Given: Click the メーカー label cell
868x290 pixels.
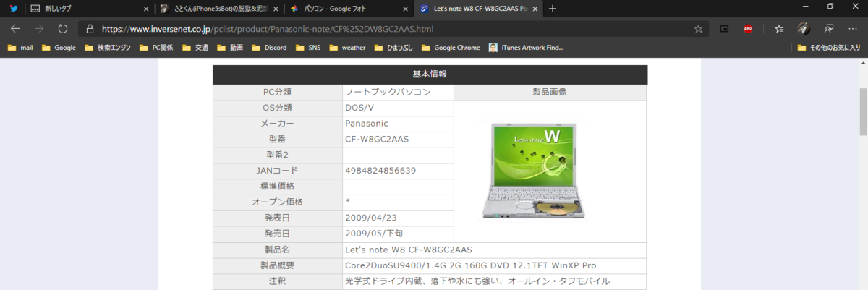Looking at the screenshot, I should pyautogui.click(x=278, y=124).
